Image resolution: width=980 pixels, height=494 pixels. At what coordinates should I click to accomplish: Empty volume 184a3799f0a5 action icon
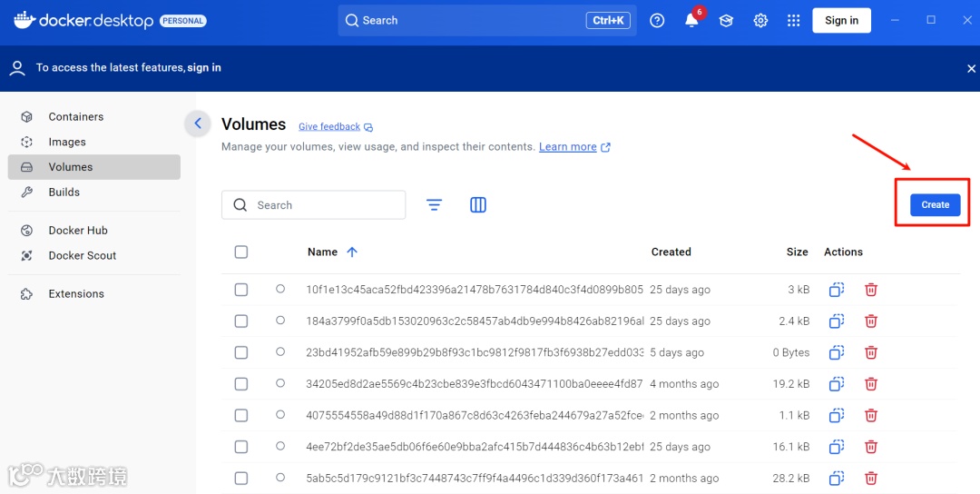pos(837,321)
